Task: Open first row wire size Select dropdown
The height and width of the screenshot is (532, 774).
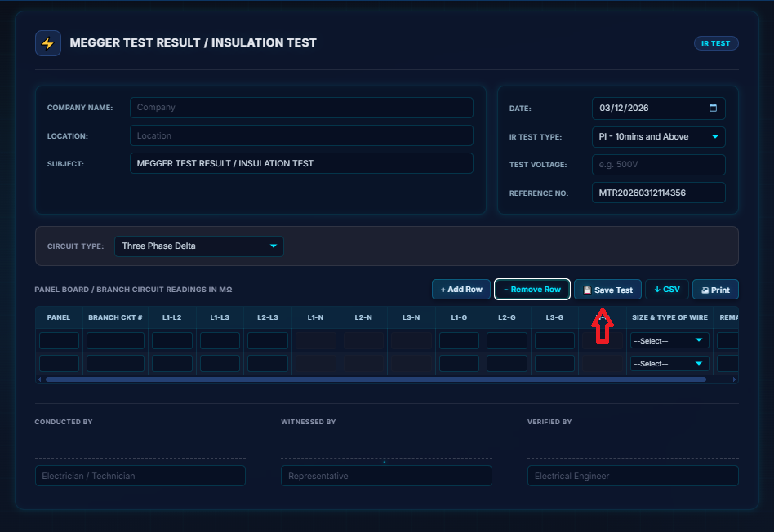Action: (669, 341)
